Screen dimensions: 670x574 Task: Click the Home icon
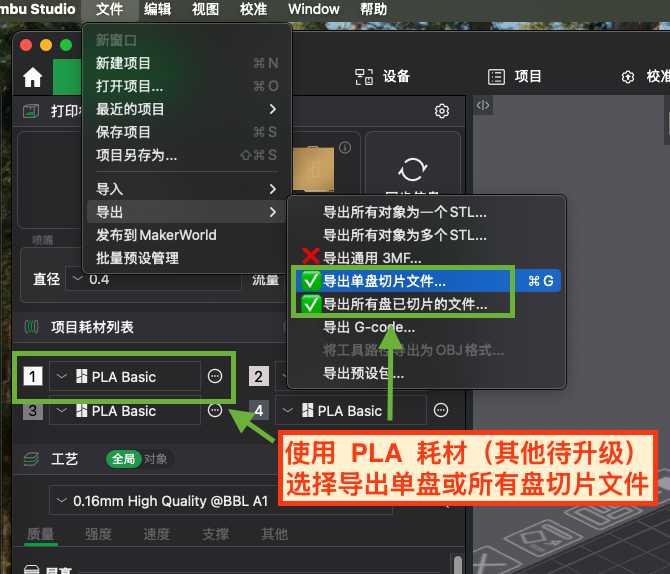click(x=32, y=78)
